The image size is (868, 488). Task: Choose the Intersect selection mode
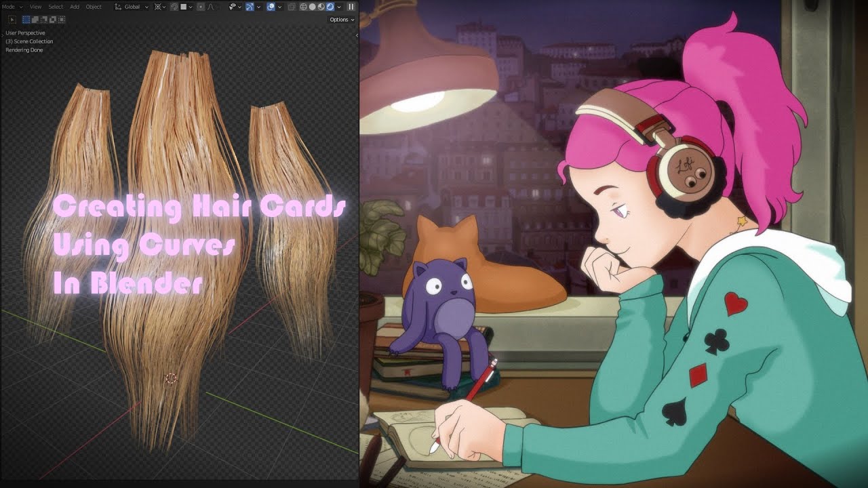62,19
